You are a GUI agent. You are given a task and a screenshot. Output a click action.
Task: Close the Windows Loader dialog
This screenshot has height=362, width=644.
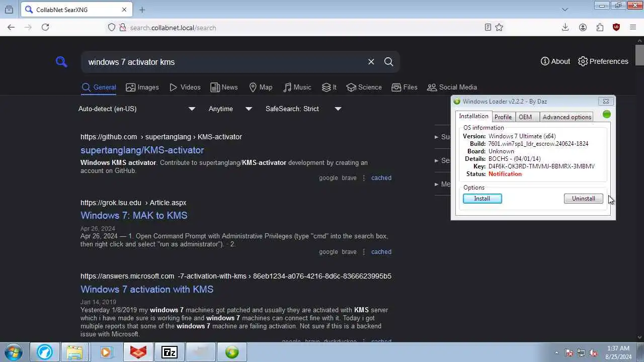coord(606,101)
